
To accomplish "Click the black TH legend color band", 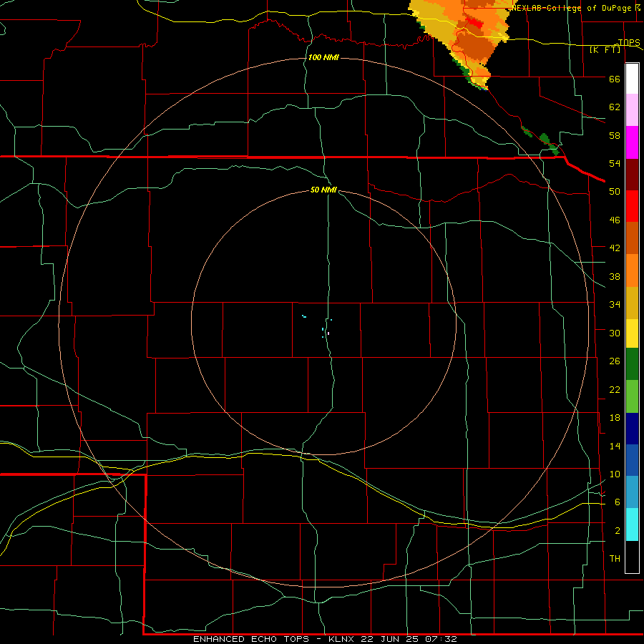I will tap(632, 556).
